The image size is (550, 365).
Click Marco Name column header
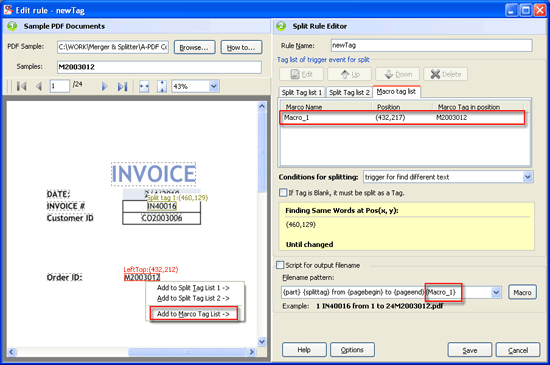coord(326,107)
